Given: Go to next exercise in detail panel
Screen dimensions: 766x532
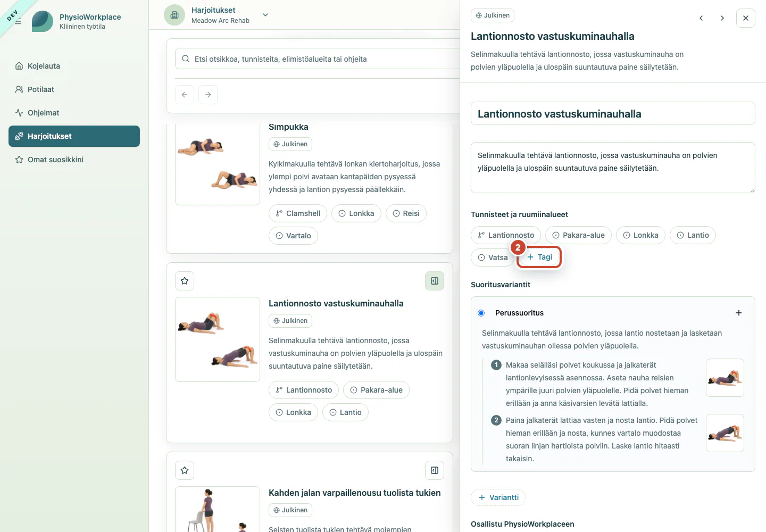Looking at the screenshot, I should click(722, 18).
